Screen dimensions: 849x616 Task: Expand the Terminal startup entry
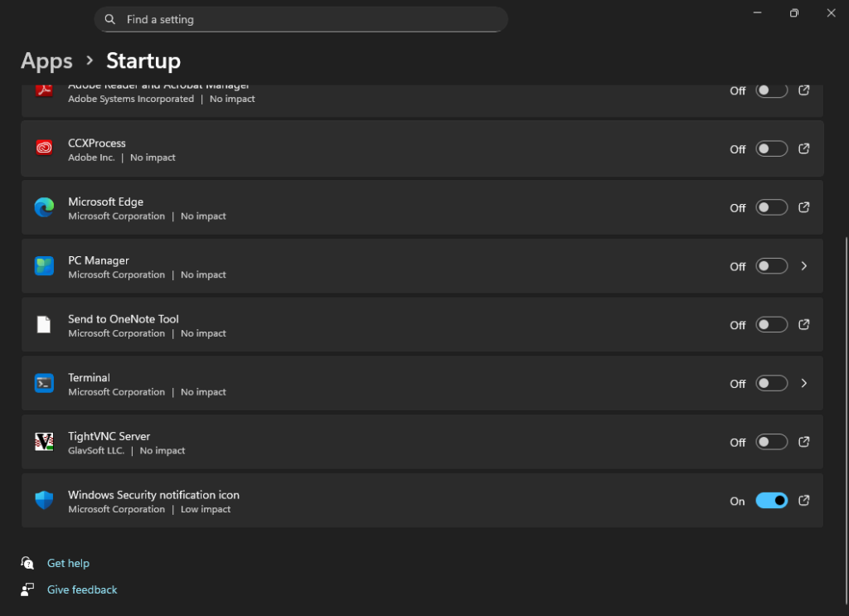tap(803, 383)
